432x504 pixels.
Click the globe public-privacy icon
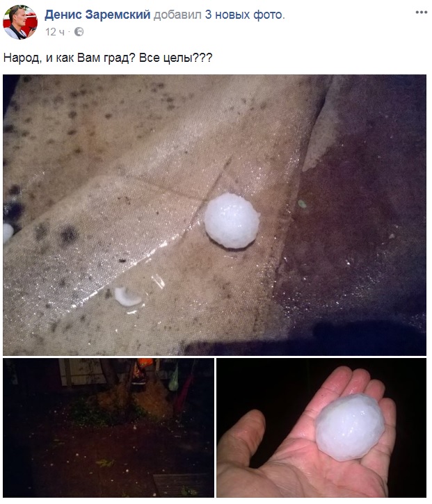79,32
